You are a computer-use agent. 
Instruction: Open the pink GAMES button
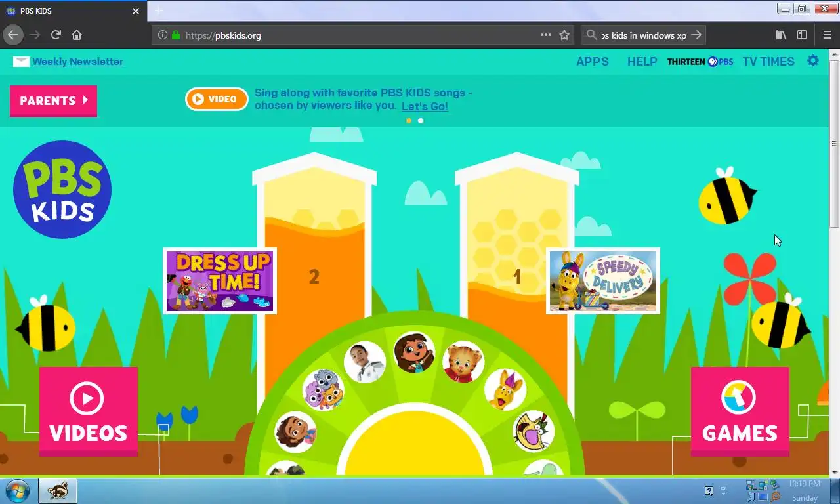point(740,411)
